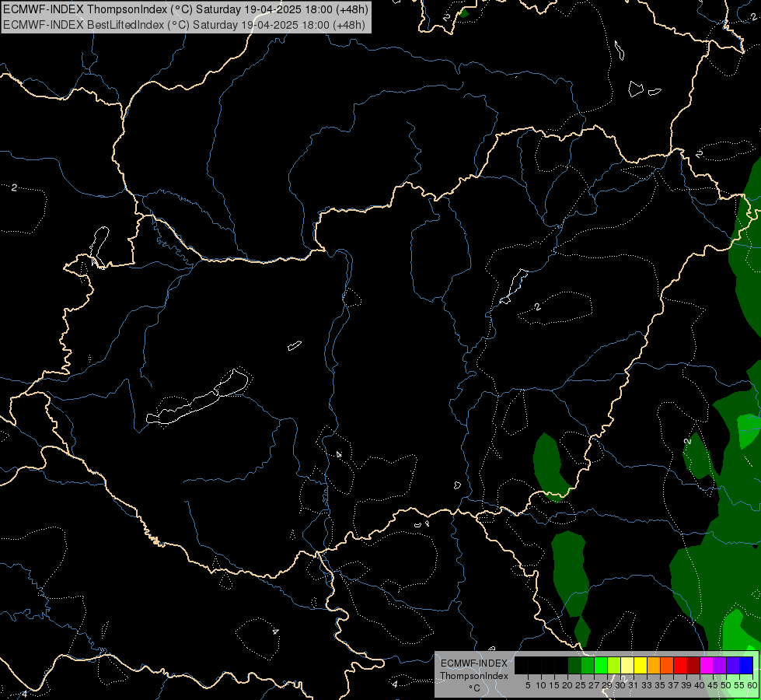
Task: Click legend tick value 50
Action: [x=727, y=685]
